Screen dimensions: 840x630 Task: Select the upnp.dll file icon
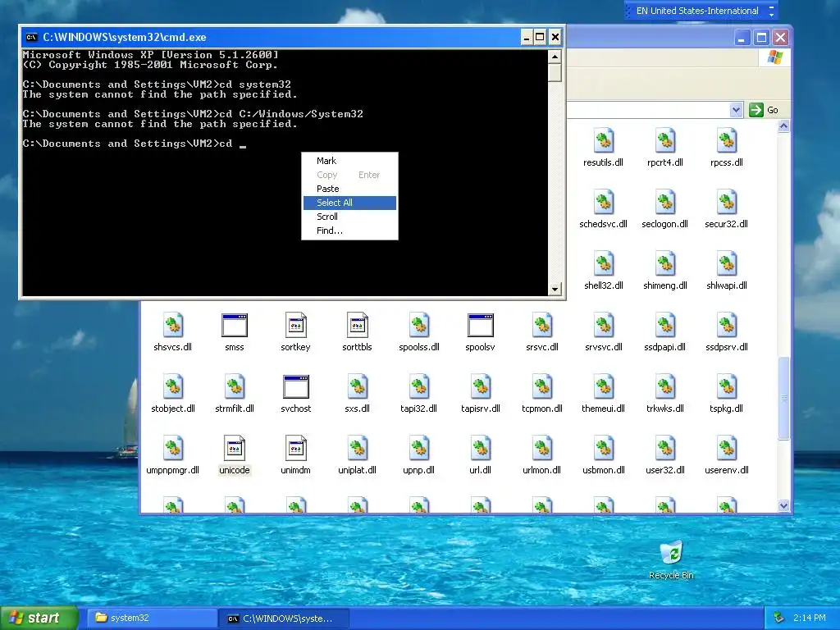[419, 449]
